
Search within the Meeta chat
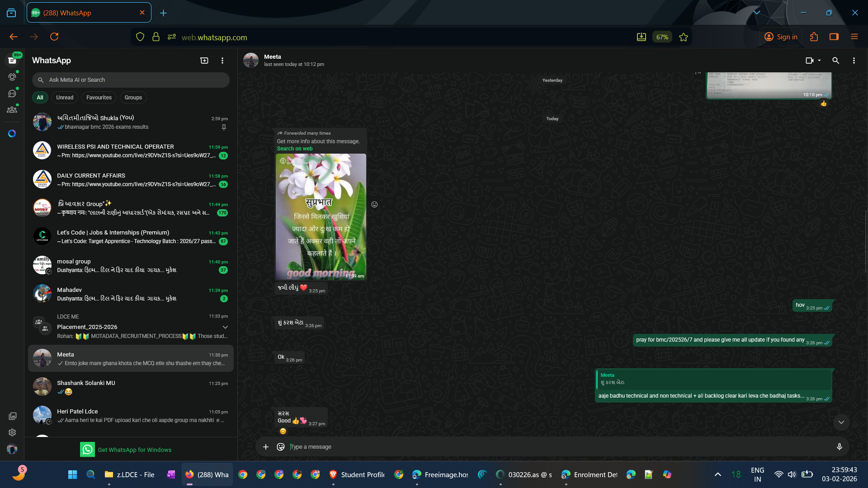(x=835, y=61)
